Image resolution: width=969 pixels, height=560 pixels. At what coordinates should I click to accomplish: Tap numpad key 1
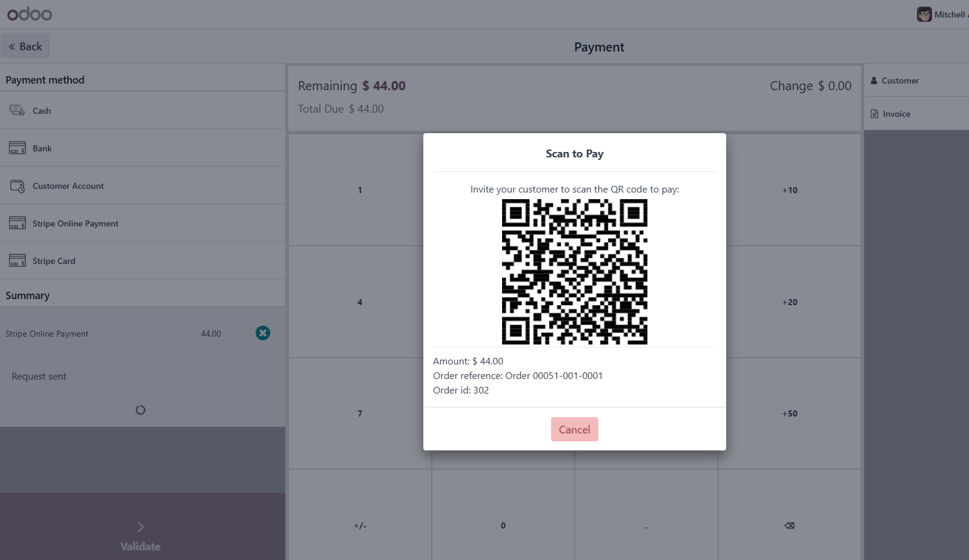[x=360, y=190]
